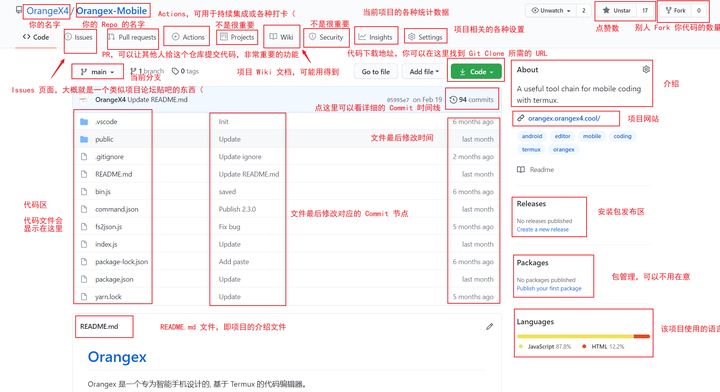Switch to the Code tab
Screen dimensions: 720x392
click(x=36, y=37)
